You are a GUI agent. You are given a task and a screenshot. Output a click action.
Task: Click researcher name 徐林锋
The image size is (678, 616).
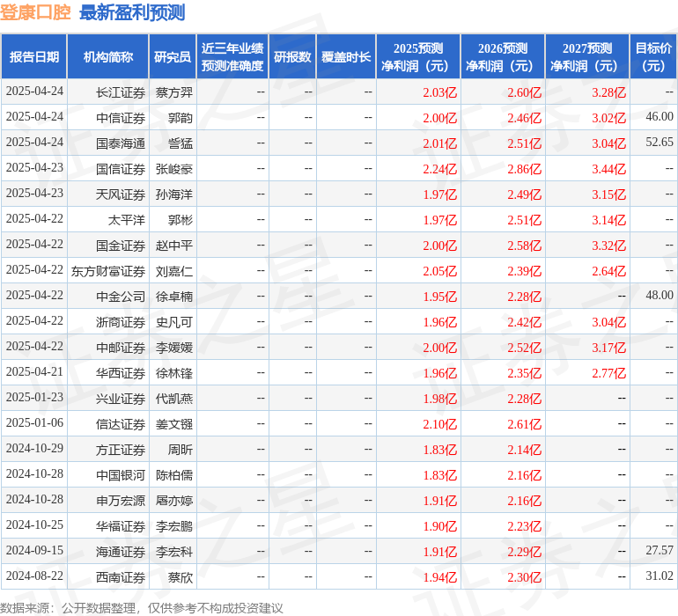click(173, 373)
